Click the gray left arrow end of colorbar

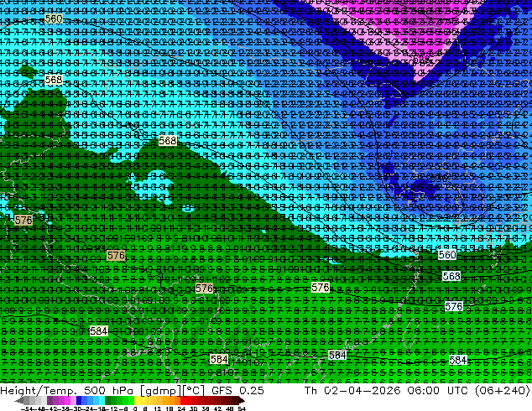coord(19,401)
